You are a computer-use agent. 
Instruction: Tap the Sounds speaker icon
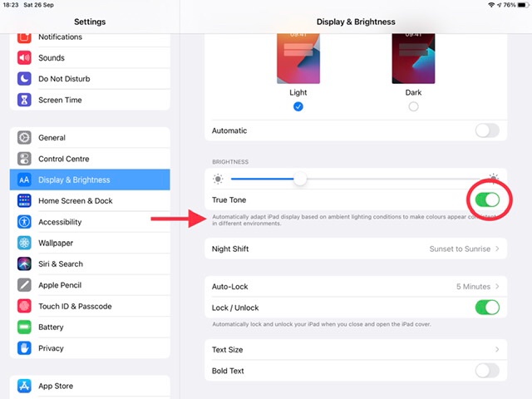(24, 58)
